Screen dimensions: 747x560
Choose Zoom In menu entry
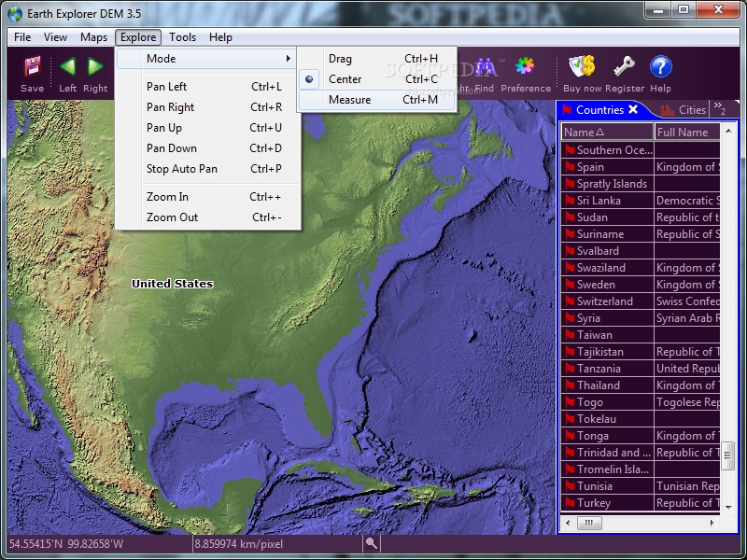pyautogui.click(x=207, y=197)
